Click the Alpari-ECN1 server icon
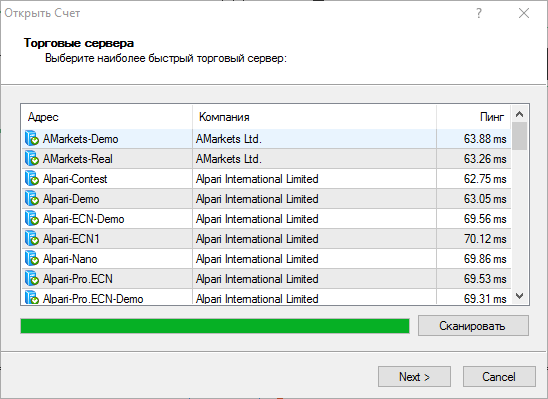The width and height of the screenshot is (548, 399). (x=32, y=239)
